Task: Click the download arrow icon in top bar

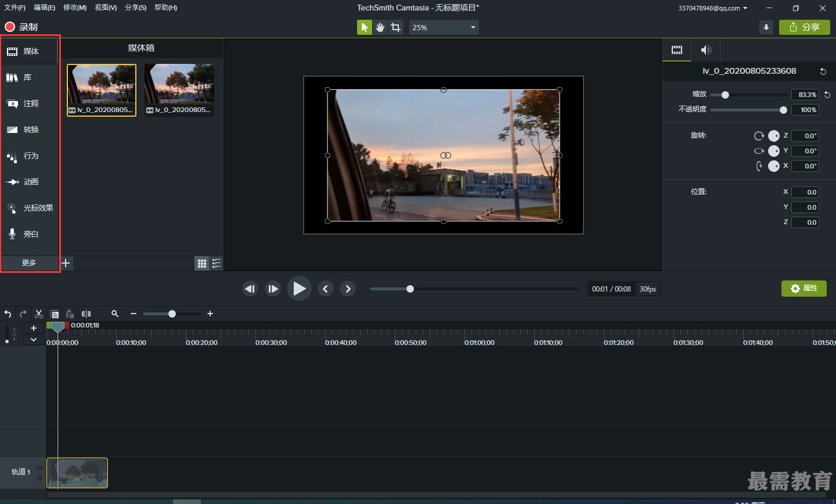Action: tap(766, 27)
